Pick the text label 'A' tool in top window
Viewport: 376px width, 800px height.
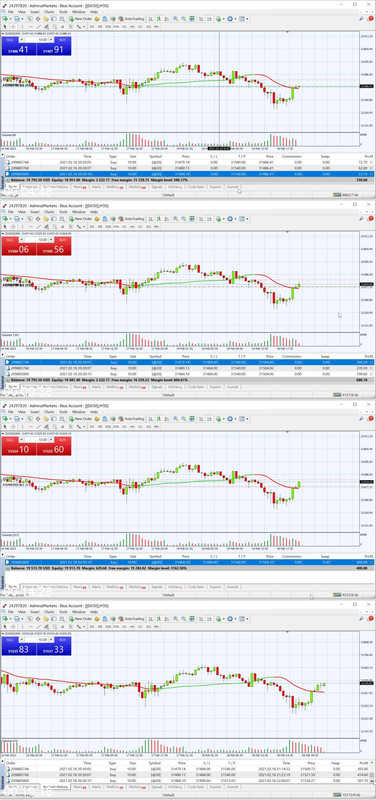[x=63, y=26]
